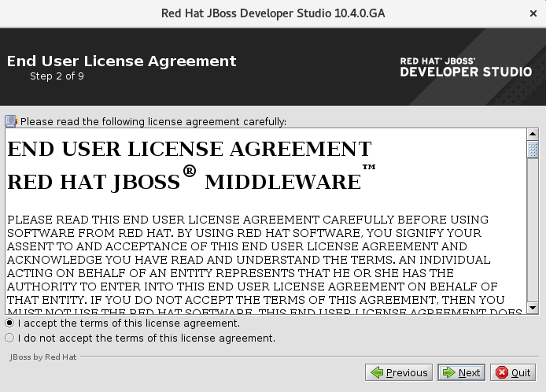
Task: Click 'Please read the following license agreement carefully' text
Action: coord(153,121)
